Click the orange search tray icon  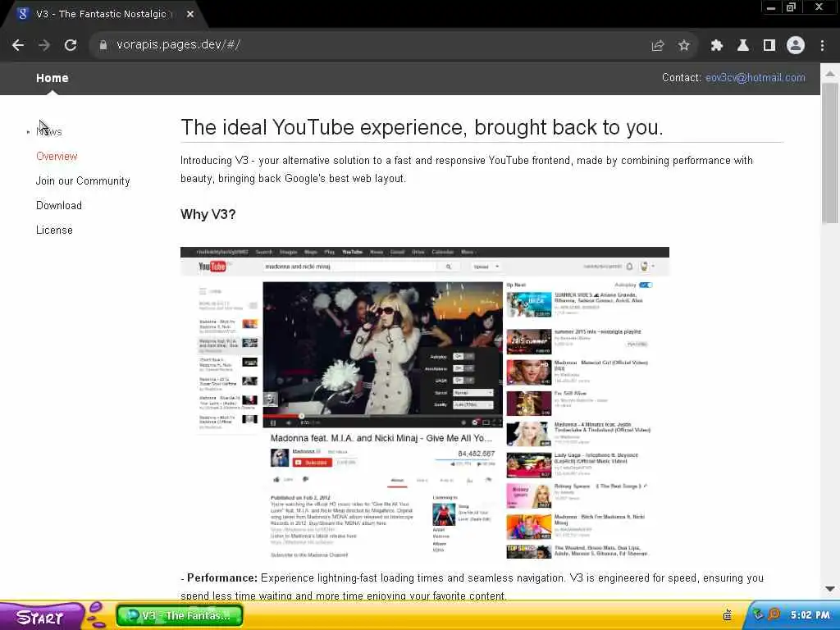pos(774,614)
